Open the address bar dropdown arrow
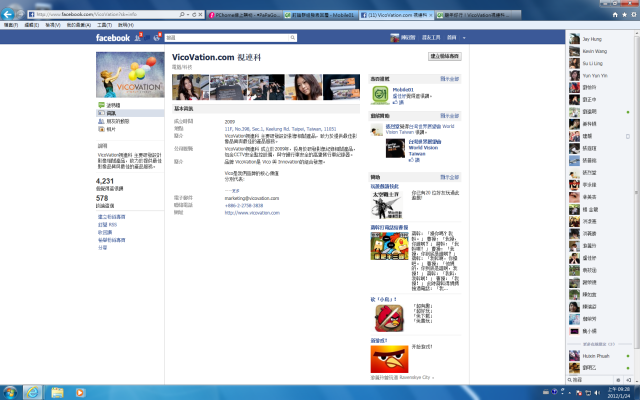The image size is (640, 400). [x=188, y=14]
